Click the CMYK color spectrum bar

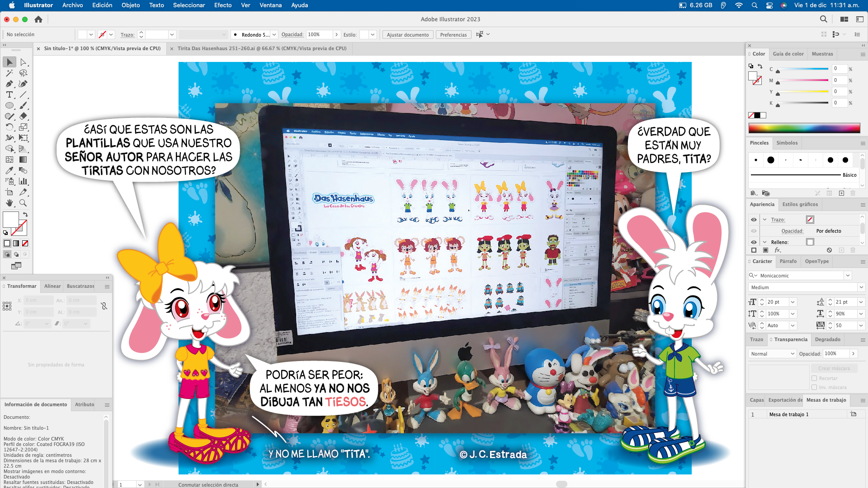pyautogui.click(x=804, y=128)
